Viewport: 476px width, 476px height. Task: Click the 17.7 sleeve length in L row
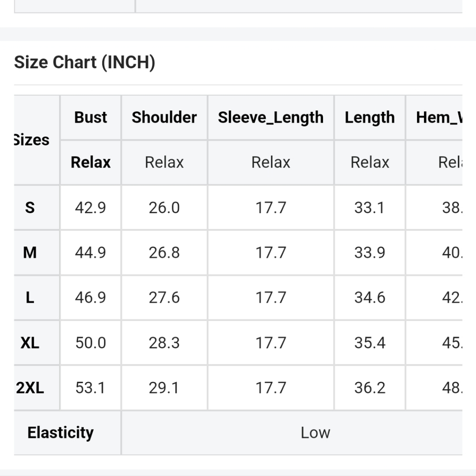[x=271, y=297]
